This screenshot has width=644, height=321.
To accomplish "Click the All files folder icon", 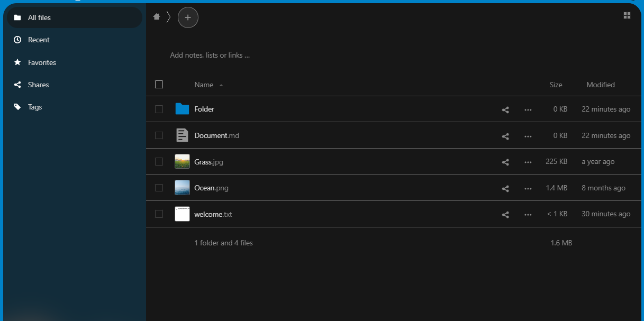I will (x=17, y=17).
